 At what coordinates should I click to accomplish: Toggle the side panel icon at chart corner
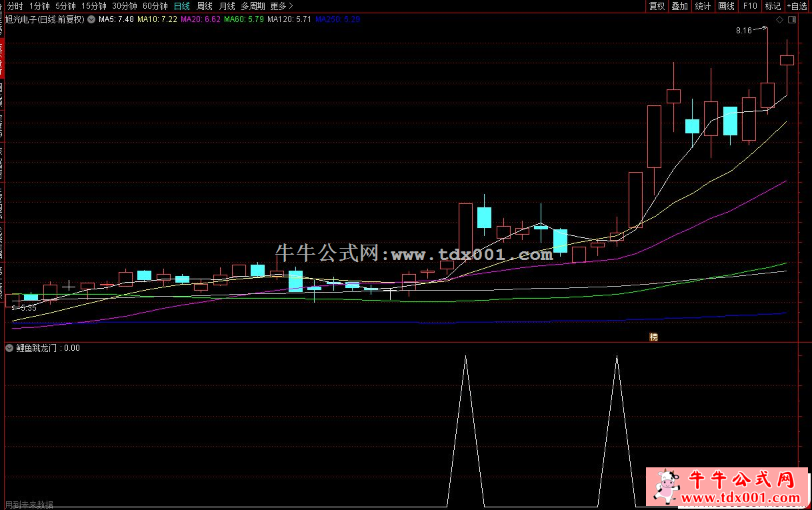[x=792, y=20]
